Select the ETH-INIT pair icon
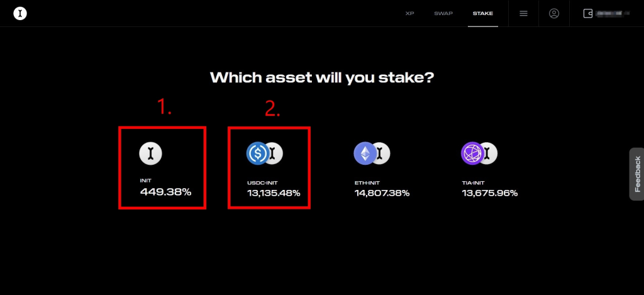The width and height of the screenshot is (644, 295). [372, 152]
